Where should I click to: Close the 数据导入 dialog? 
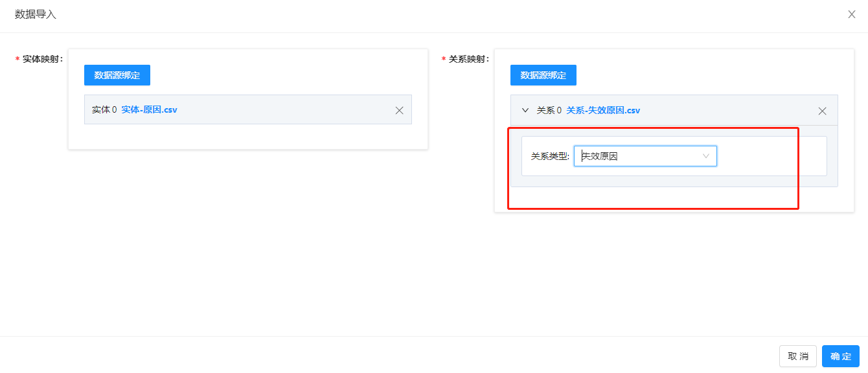point(852,14)
